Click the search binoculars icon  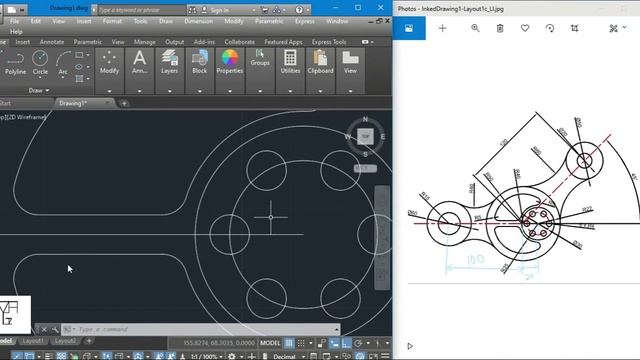[193, 9]
